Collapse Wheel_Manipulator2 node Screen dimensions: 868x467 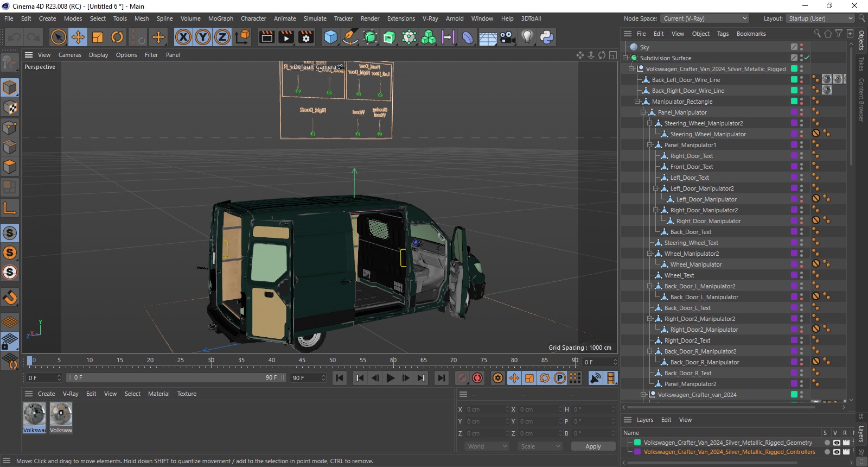click(649, 254)
